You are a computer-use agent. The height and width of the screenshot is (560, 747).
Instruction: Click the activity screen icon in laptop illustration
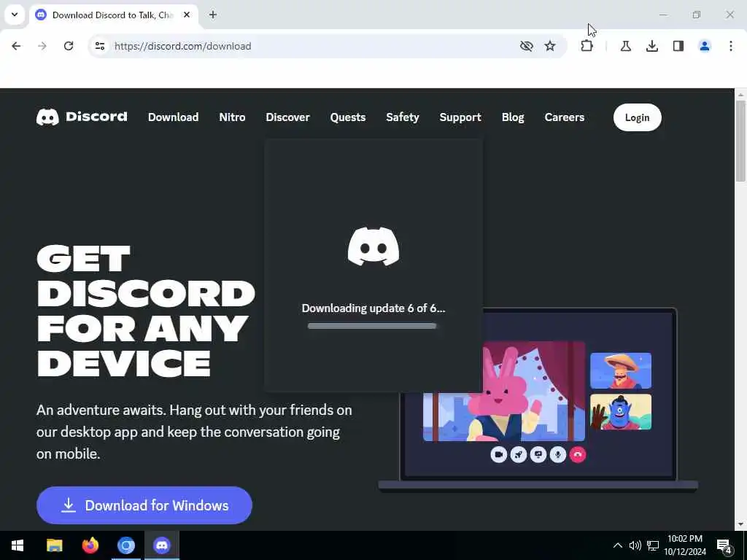tap(538, 455)
